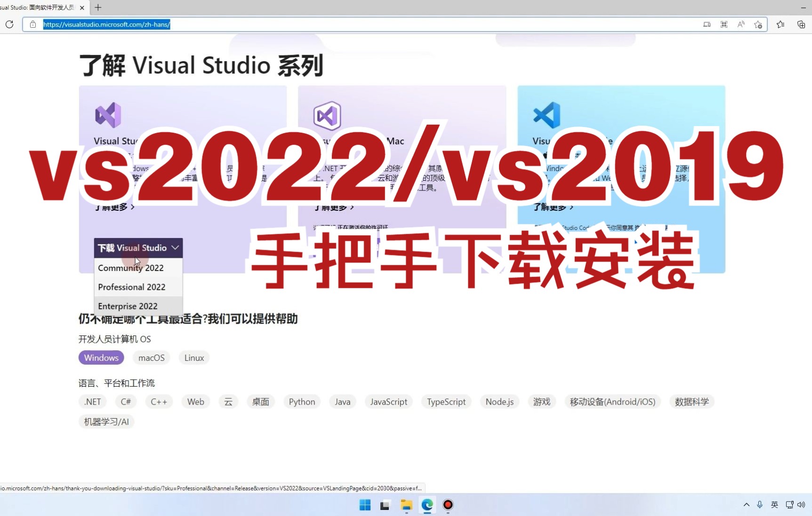Click the Visual Studio for Mac logo
The height and width of the screenshot is (516, 812).
point(327,116)
